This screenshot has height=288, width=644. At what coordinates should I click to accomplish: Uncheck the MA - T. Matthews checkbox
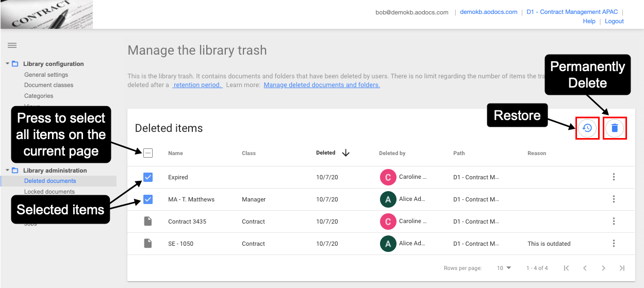[x=148, y=199]
